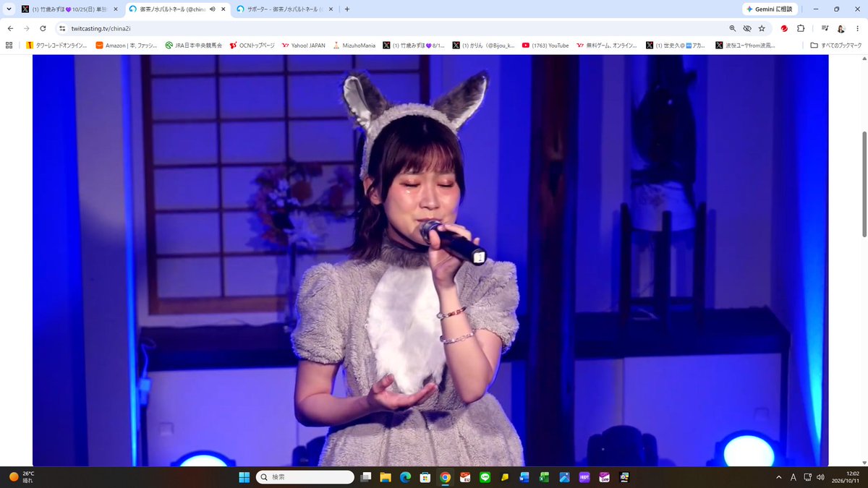Open 竹繞みずほ 8/1 X bookmark

pyautogui.click(x=414, y=45)
